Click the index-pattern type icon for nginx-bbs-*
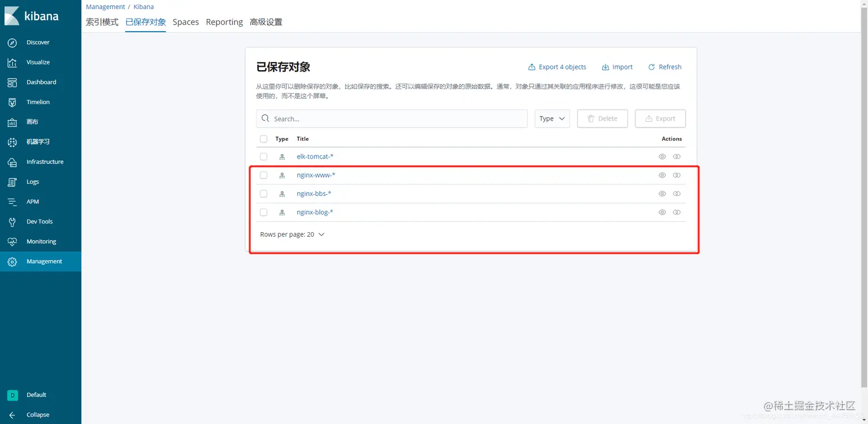 (x=282, y=194)
